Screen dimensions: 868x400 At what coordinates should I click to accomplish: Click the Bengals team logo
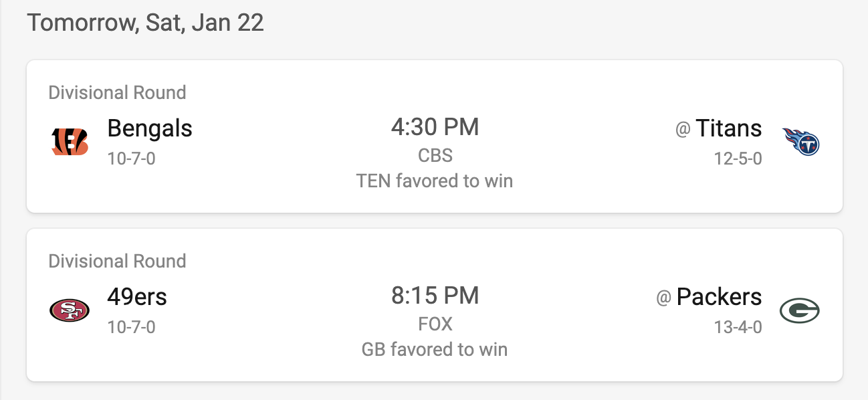pyautogui.click(x=70, y=141)
